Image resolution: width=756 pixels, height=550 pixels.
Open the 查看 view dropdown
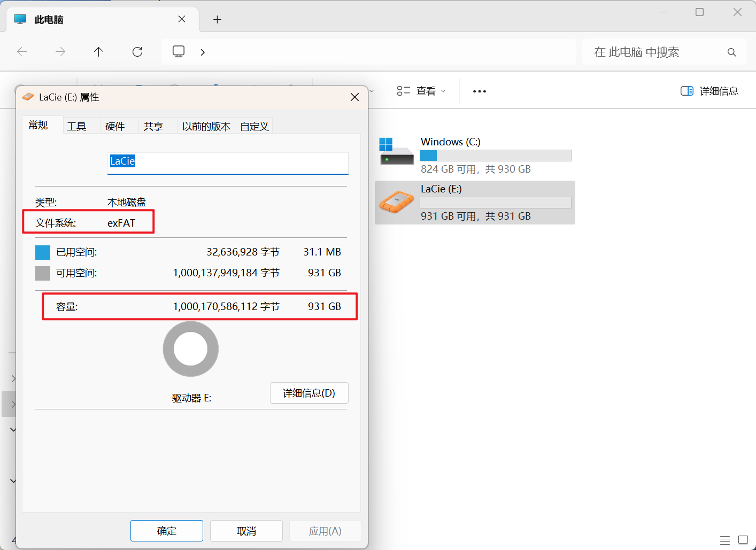pos(421,91)
